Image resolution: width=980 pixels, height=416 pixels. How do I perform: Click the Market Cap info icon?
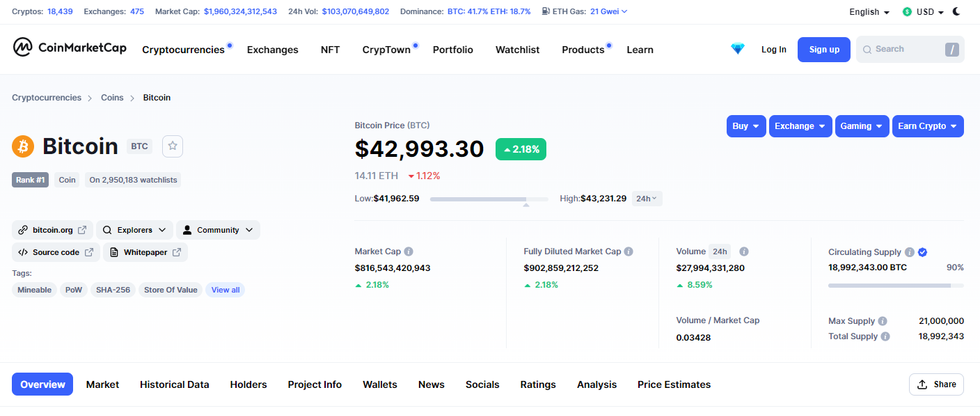point(409,252)
